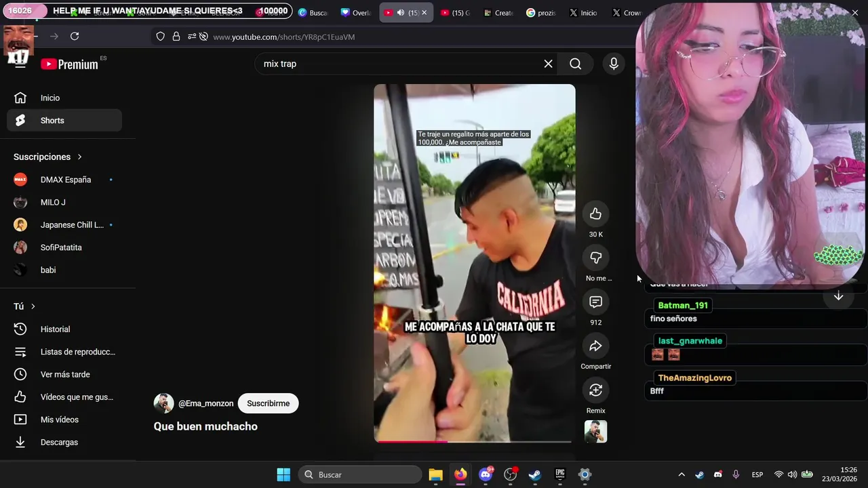The width and height of the screenshot is (868, 488).
Task: Open Historial via its clock icon
Action: coord(20,329)
